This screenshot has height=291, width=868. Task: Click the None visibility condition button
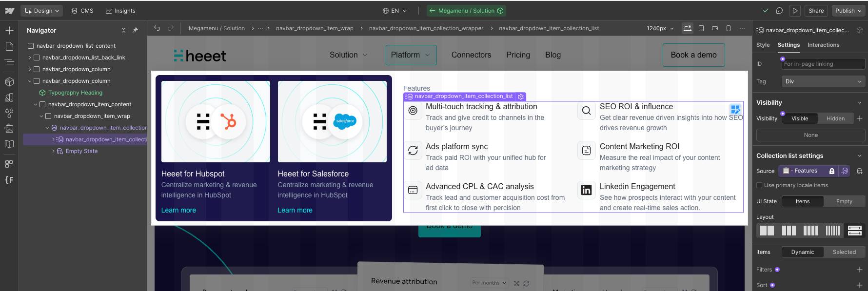coord(810,135)
